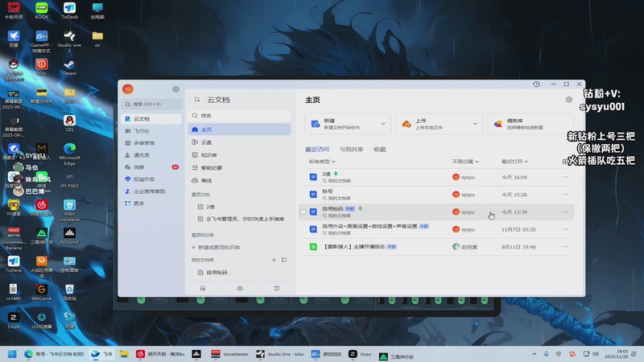The image size is (644, 362).
Task: Open the 模板库 template library card
Action: pos(530,124)
